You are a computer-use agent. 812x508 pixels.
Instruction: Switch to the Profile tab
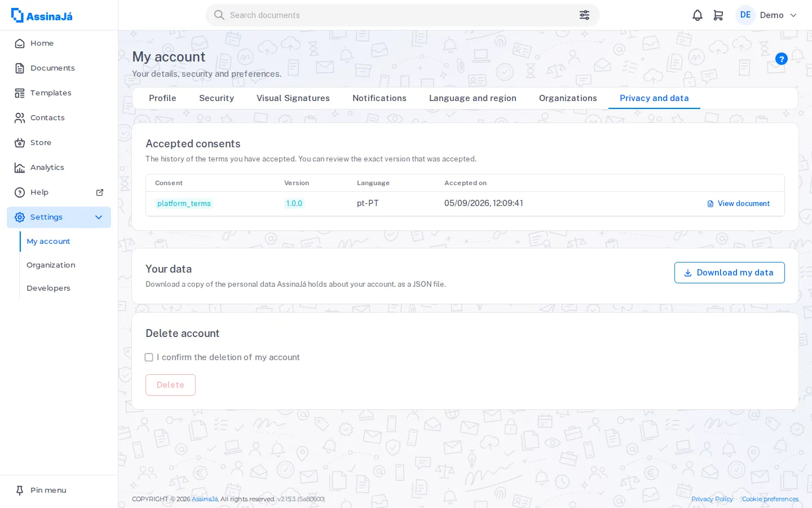click(x=162, y=98)
